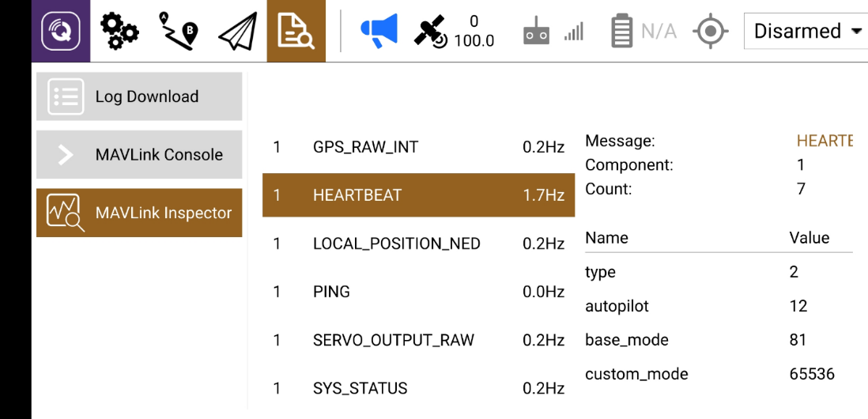
Task: Open MAVLink Console page
Action: pos(139,154)
